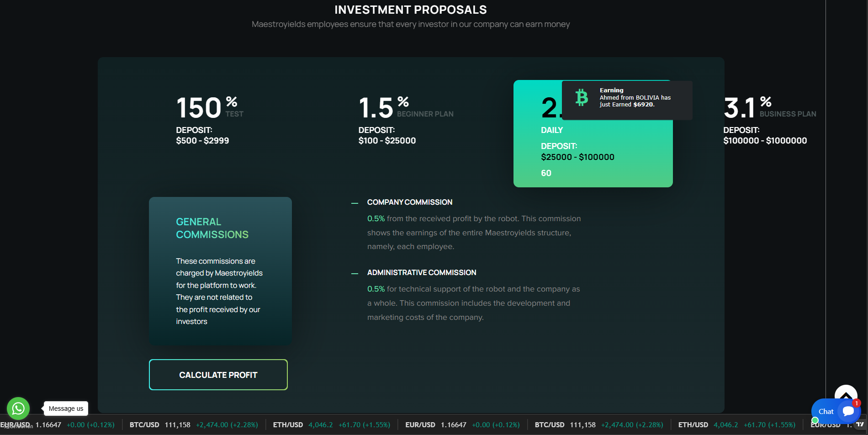Viewport: 868px width, 435px height.
Task: Click the Company Commission heading
Action: coord(409,202)
